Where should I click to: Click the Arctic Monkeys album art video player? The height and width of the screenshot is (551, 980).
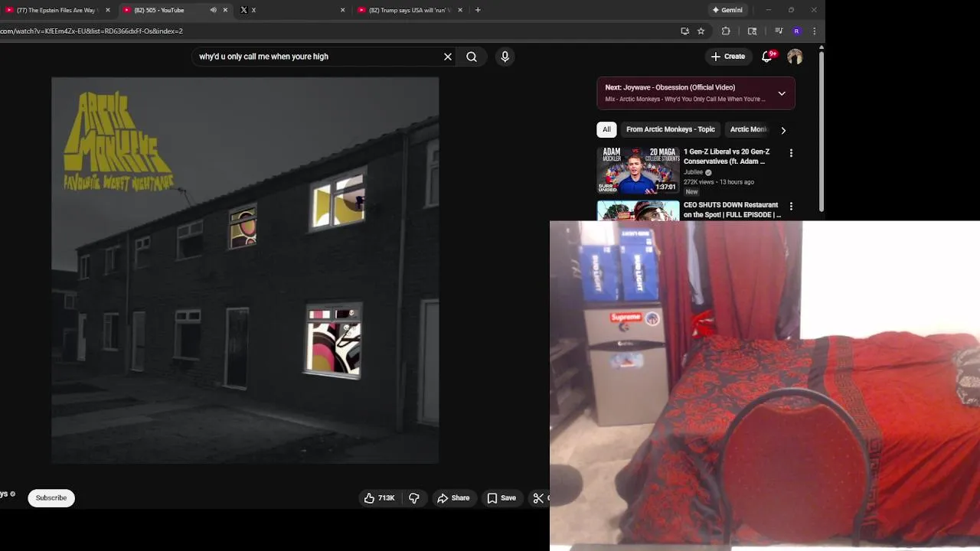click(245, 270)
